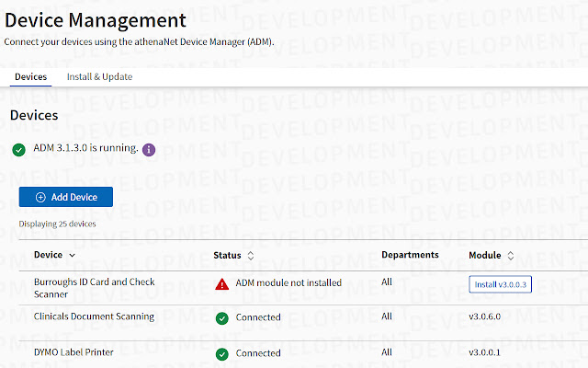Click 'ADM module not installed' status text

[288, 282]
